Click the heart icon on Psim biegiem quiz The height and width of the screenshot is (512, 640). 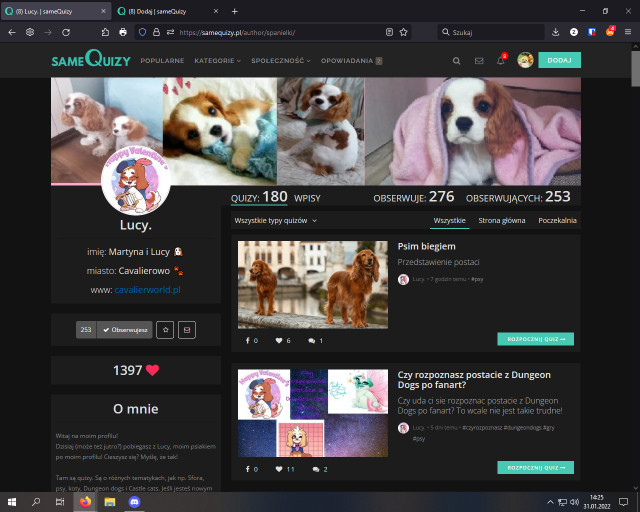(x=279, y=341)
